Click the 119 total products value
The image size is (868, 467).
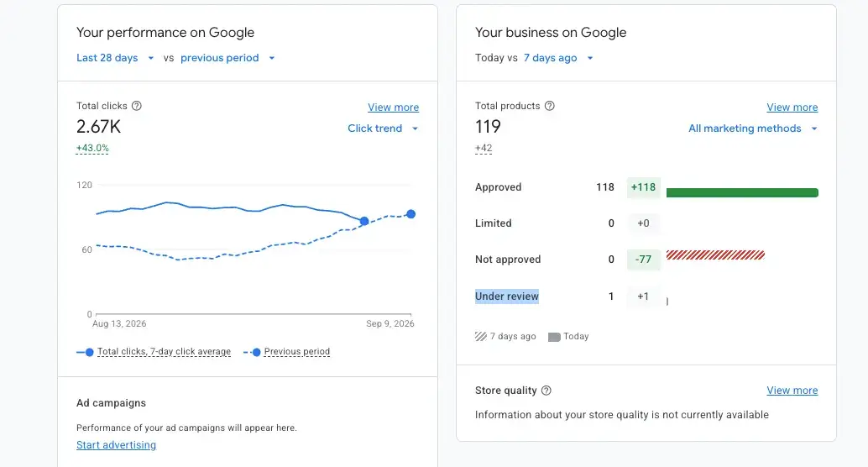coord(488,127)
